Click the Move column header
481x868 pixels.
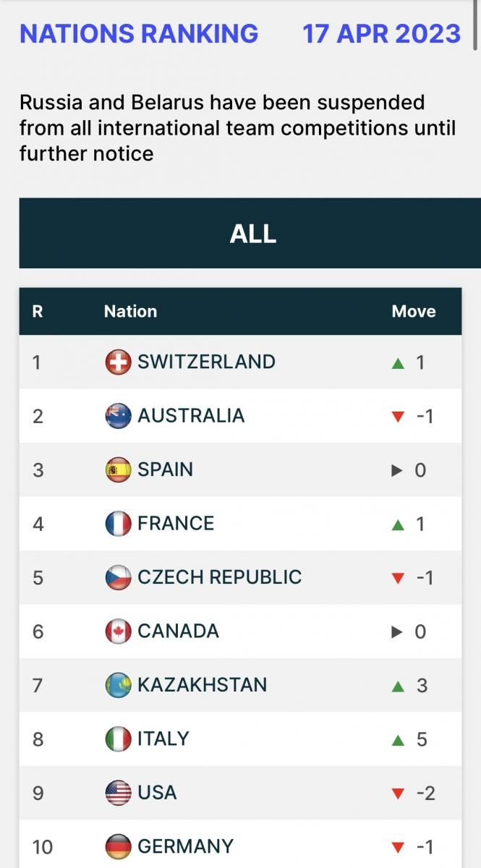coord(413,312)
